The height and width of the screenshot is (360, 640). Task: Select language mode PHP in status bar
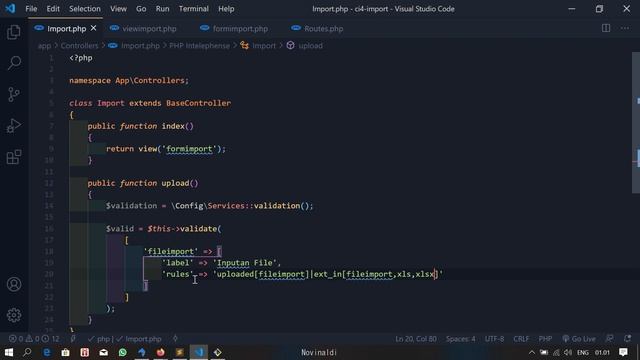pos(545,339)
